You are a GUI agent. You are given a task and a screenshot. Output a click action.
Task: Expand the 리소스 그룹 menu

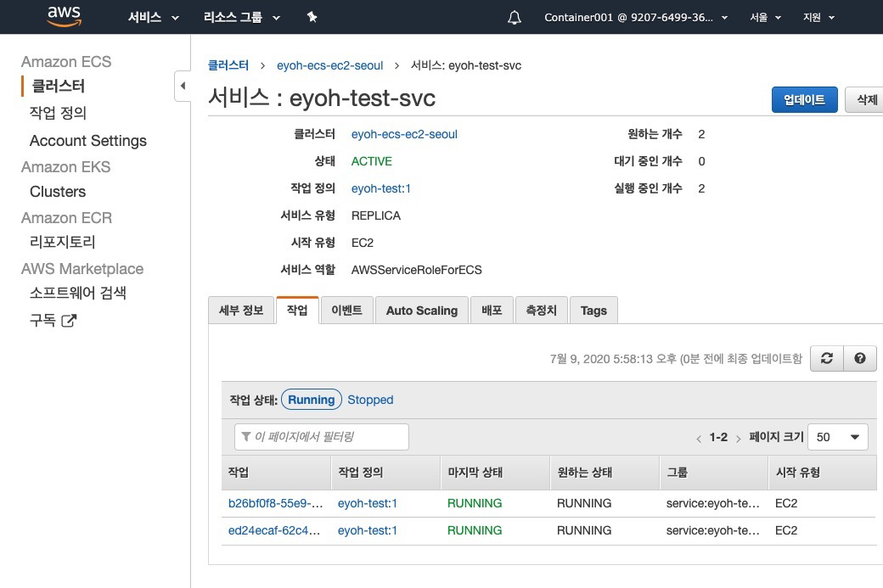242,18
